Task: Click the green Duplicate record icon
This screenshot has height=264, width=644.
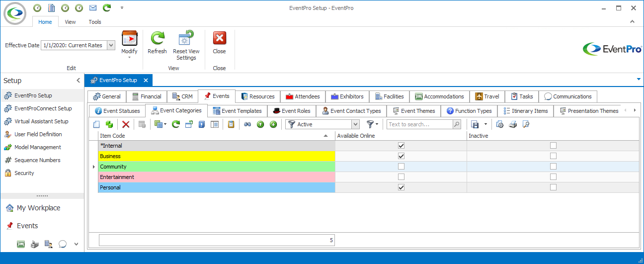Action: coord(109,124)
